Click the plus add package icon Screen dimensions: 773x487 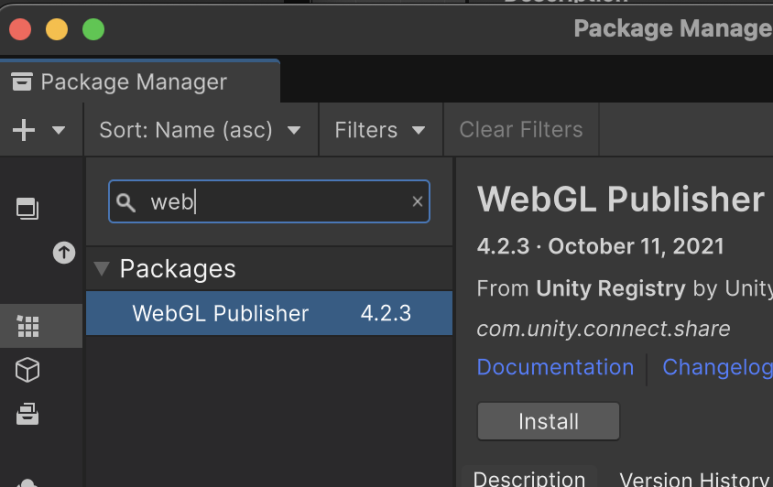pos(24,130)
